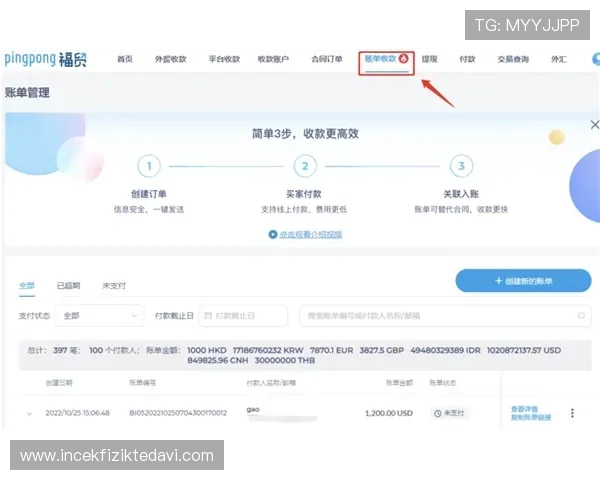Open the 付款截止日 date picker field
This screenshot has height=480, width=600.
[243, 316]
